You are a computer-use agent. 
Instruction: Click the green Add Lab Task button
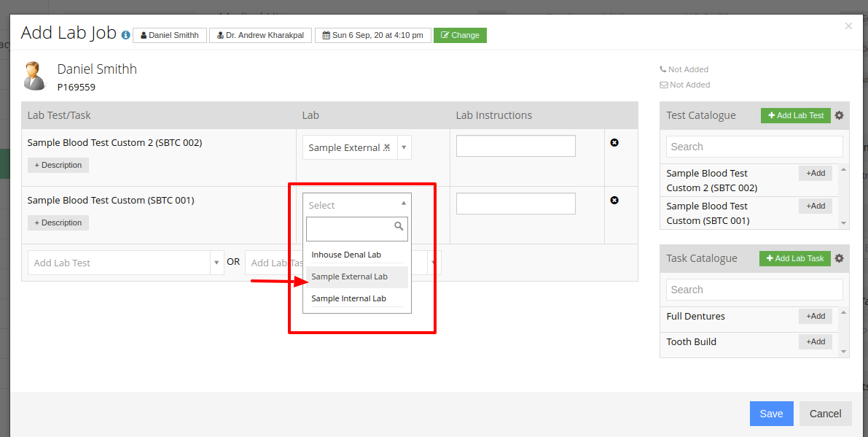795,258
